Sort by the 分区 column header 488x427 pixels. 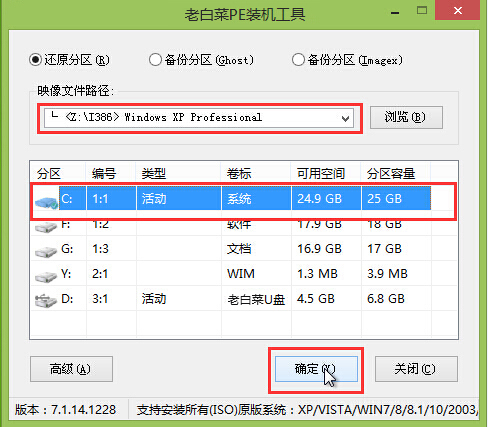click(x=49, y=174)
